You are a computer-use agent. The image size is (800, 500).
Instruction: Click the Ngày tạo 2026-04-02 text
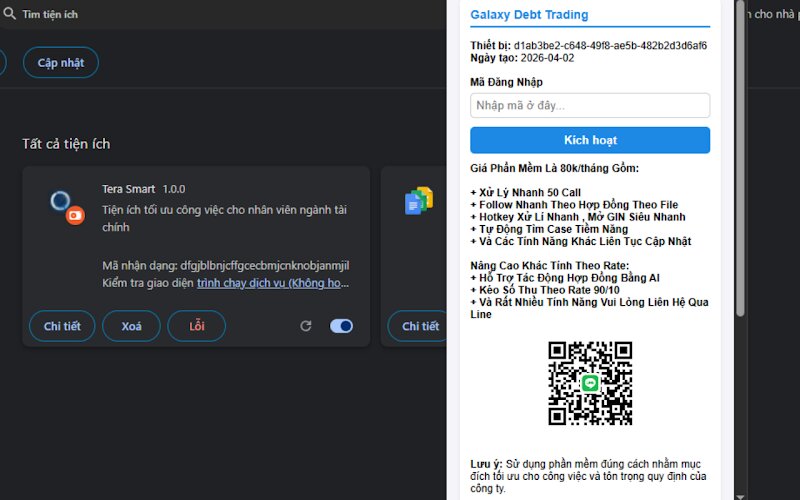click(x=522, y=58)
